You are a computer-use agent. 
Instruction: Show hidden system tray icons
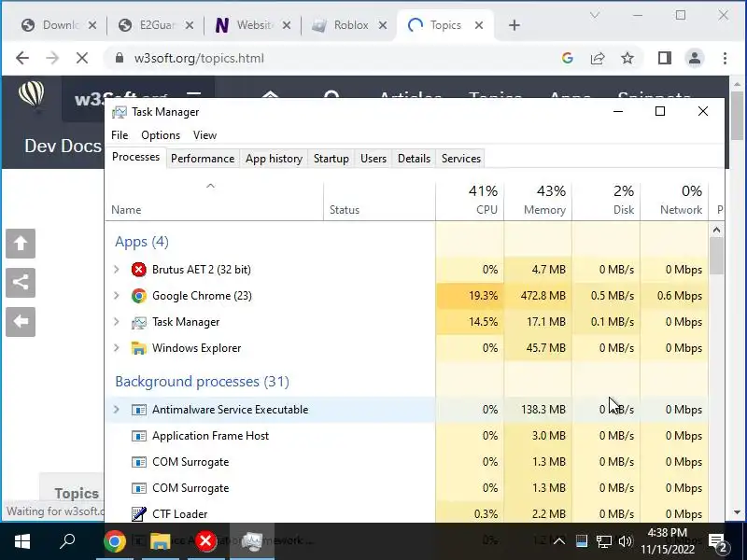coord(559,541)
